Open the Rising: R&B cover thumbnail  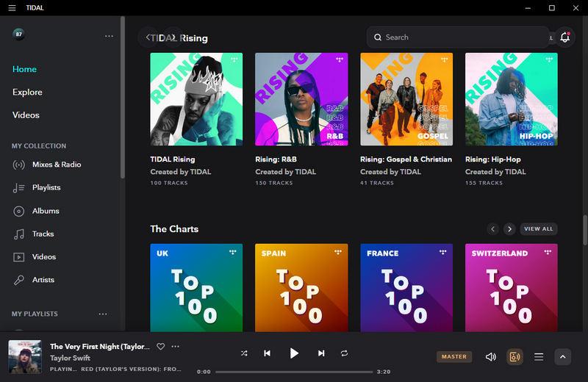click(301, 99)
